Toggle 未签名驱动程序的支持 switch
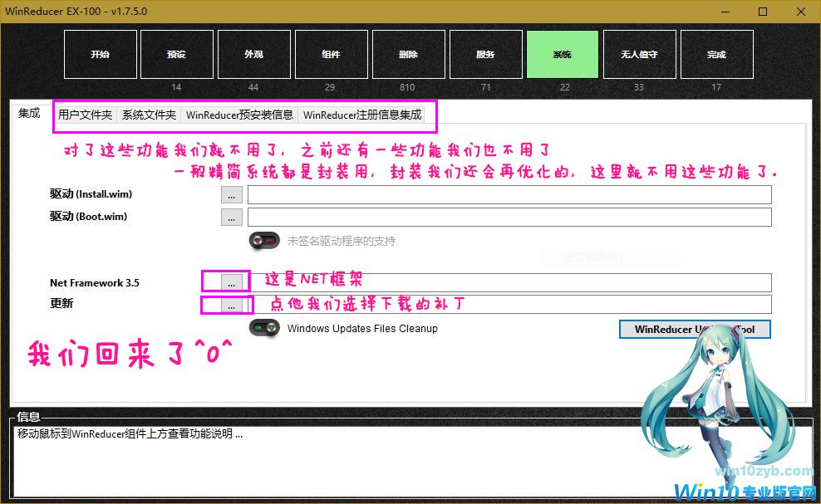This screenshot has height=504, width=821. 266,241
